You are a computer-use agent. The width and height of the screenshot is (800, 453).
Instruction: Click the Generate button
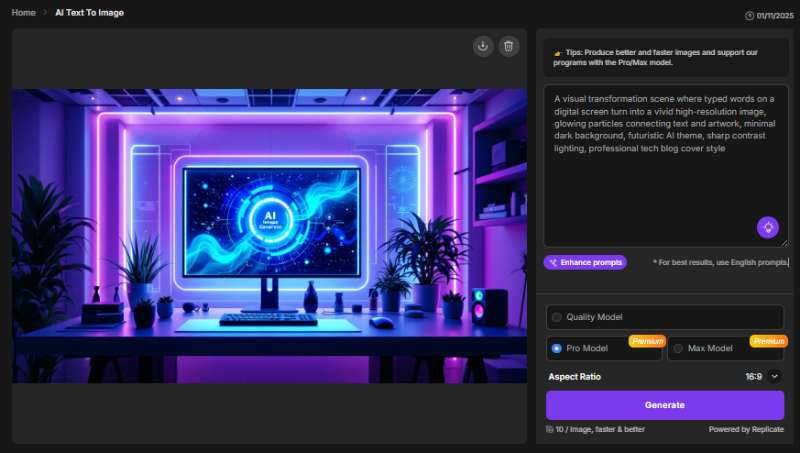click(x=665, y=405)
